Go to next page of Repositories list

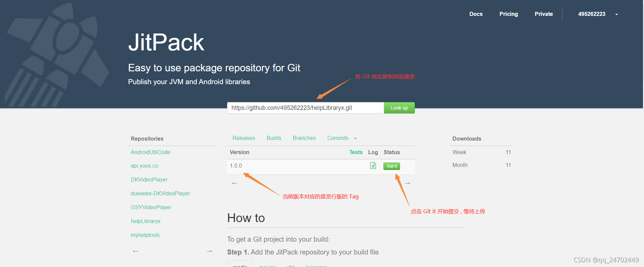point(209,251)
